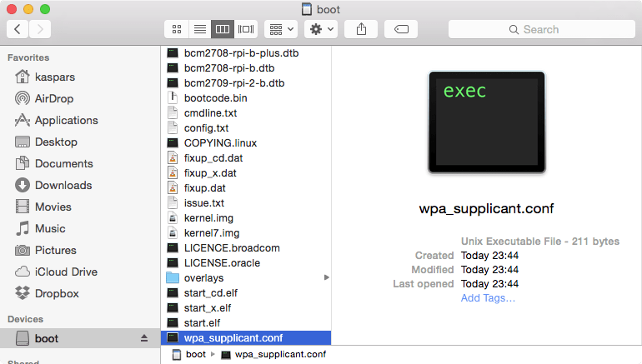Viewport: 642px width, 364px height.
Task: Select LICENSE.oracle file
Action: coord(246,263)
